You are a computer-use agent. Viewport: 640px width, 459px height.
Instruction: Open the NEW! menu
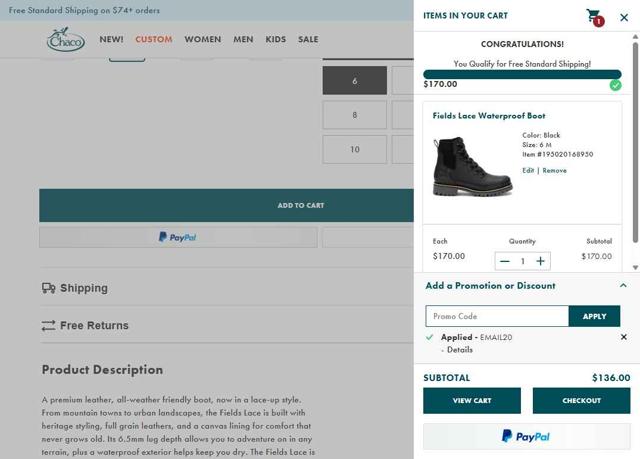click(111, 40)
